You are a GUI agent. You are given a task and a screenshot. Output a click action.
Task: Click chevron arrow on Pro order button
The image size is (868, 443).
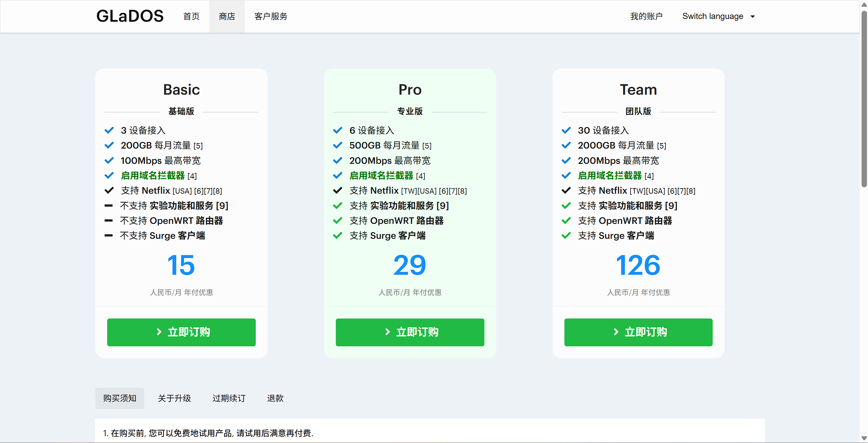387,332
